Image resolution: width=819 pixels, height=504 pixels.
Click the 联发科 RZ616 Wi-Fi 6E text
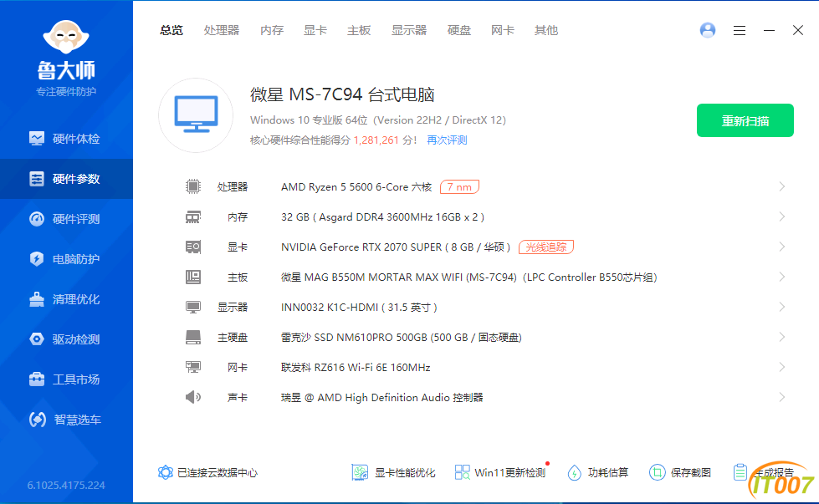click(356, 367)
